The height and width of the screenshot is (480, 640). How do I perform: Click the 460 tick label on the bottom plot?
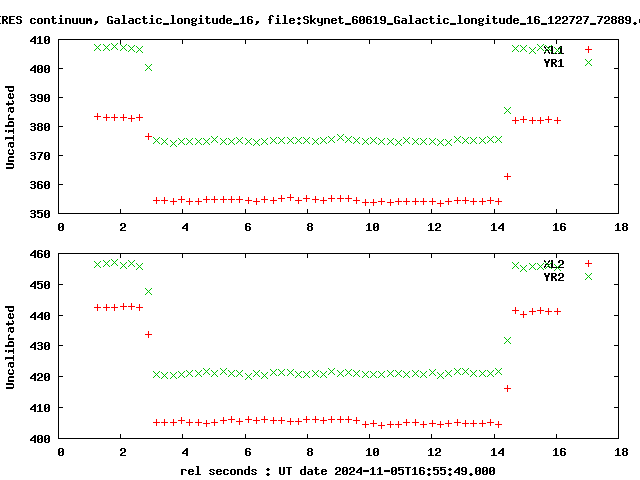pyautogui.click(x=40, y=254)
